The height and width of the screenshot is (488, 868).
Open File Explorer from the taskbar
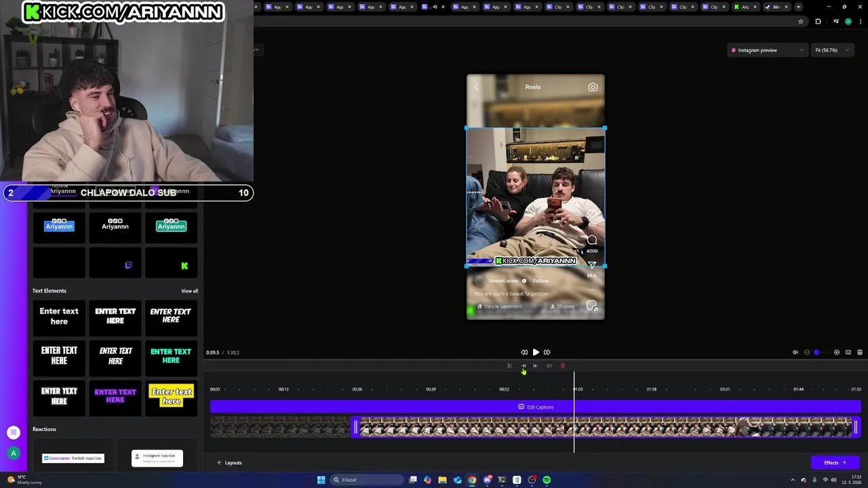[x=442, y=480]
